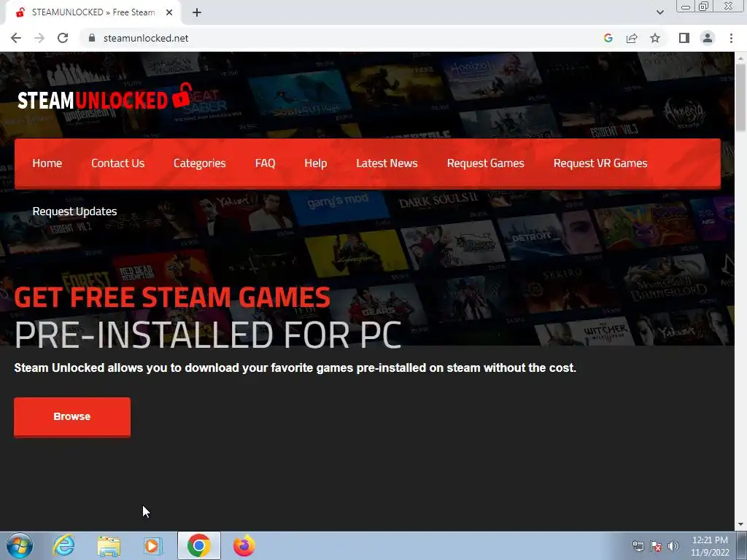View site info via the padlock icon
This screenshot has width=747, height=560.
pos(92,38)
